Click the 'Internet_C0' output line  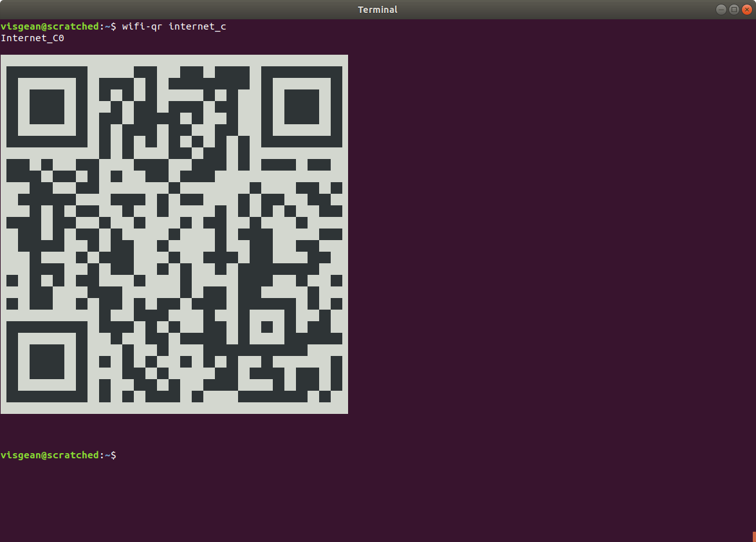click(x=32, y=38)
